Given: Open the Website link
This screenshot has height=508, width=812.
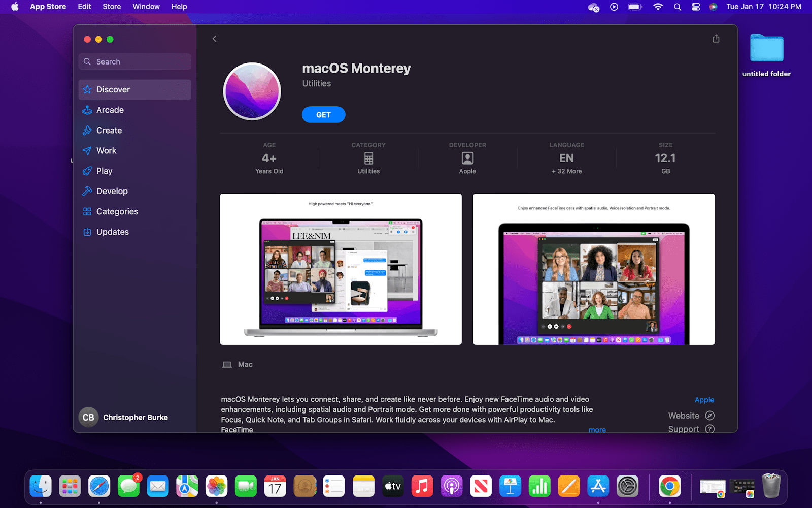Looking at the screenshot, I should click(x=691, y=416).
